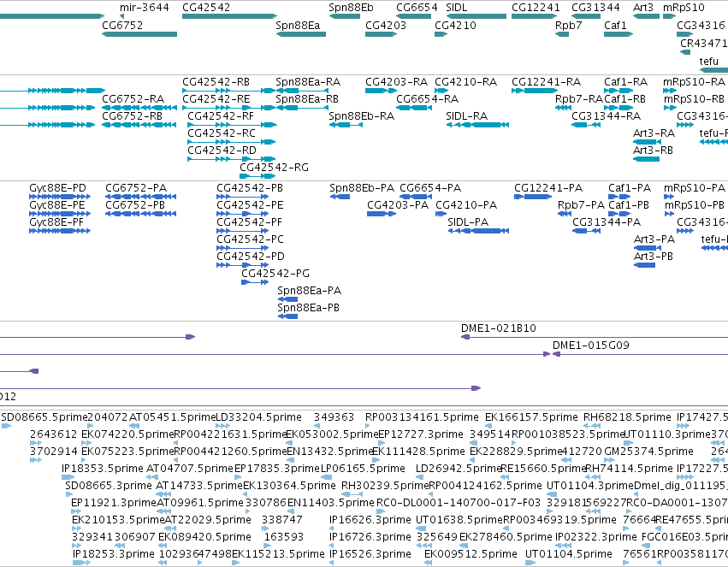This screenshot has height=567, width=728.
Task: Open protein Spn88Ea-PA label
Action: [x=309, y=291]
